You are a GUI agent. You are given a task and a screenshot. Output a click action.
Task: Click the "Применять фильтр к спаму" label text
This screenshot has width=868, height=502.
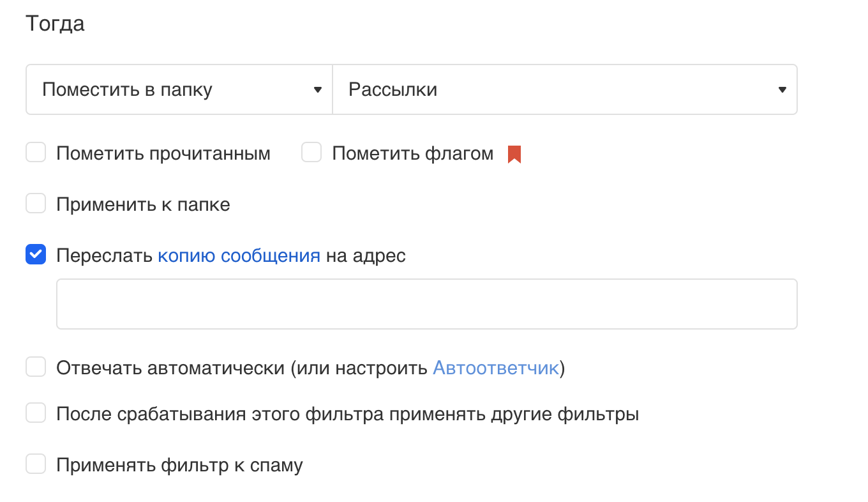tap(179, 465)
